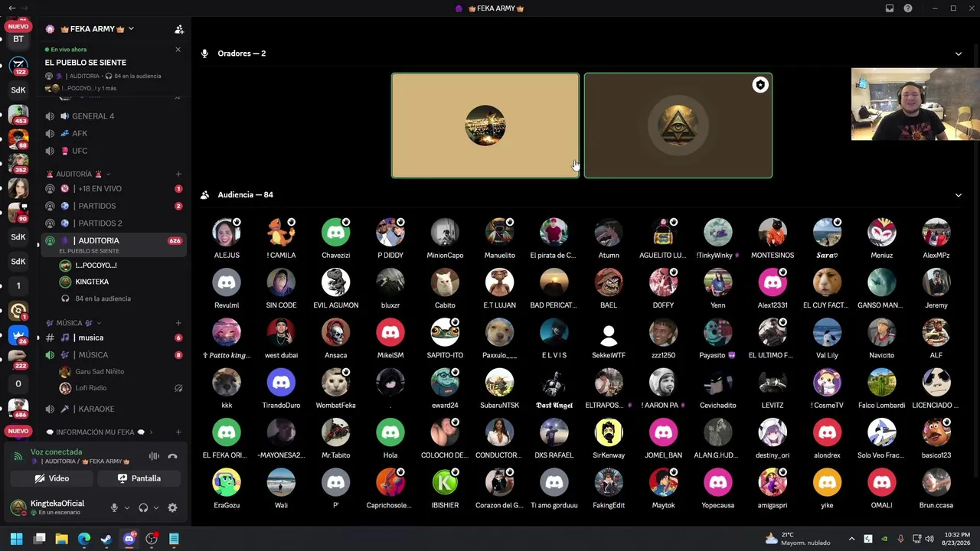The width and height of the screenshot is (980, 551).
Task: Join the UFC voice channel
Action: pyautogui.click(x=113, y=151)
